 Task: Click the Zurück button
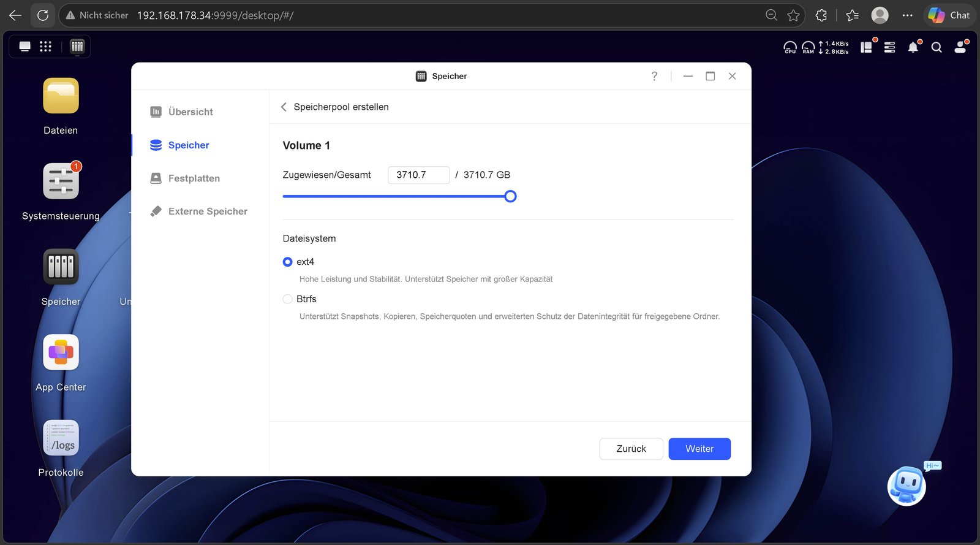click(x=631, y=449)
